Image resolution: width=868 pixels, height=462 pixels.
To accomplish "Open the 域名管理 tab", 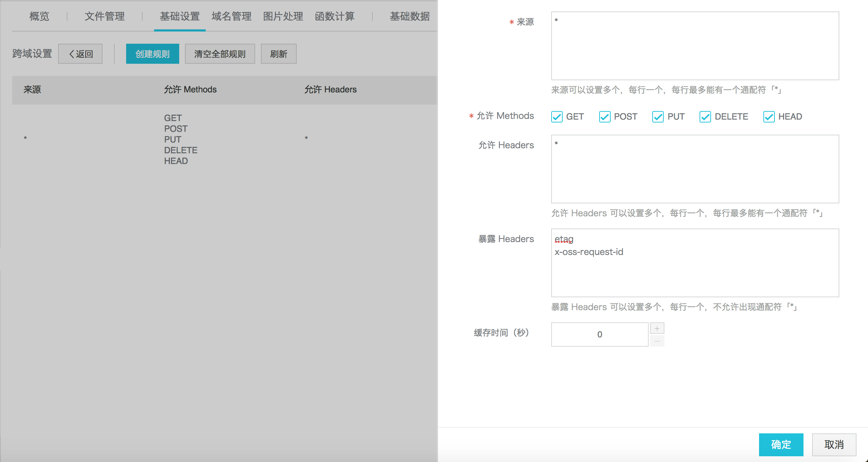I will click(232, 16).
